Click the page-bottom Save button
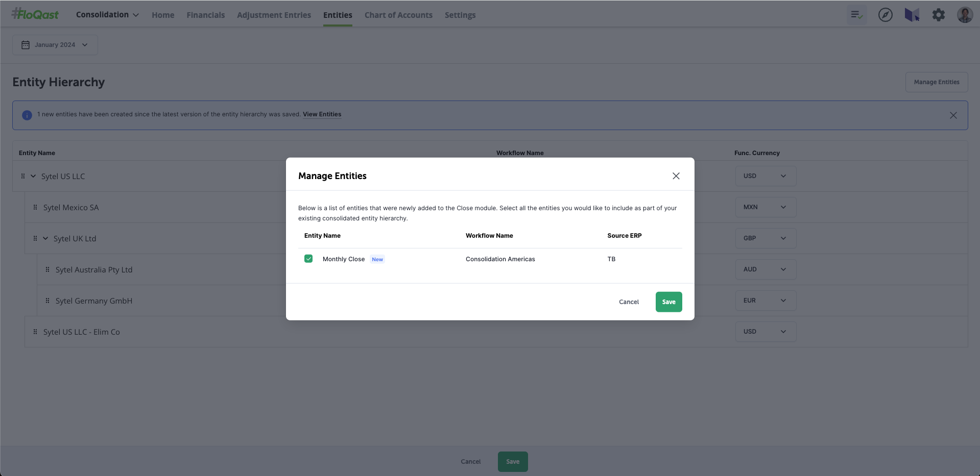Screen dimensions: 980x476 tap(513, 462)
